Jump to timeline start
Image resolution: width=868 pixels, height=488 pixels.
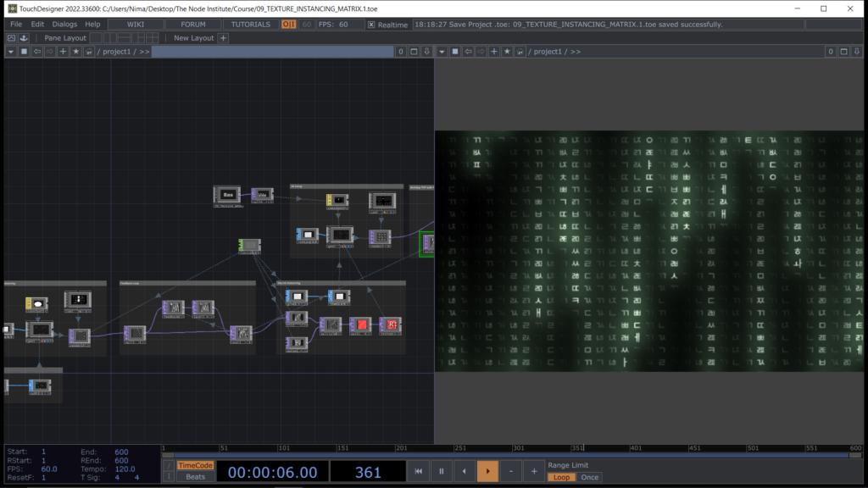[x=419, y=471]
